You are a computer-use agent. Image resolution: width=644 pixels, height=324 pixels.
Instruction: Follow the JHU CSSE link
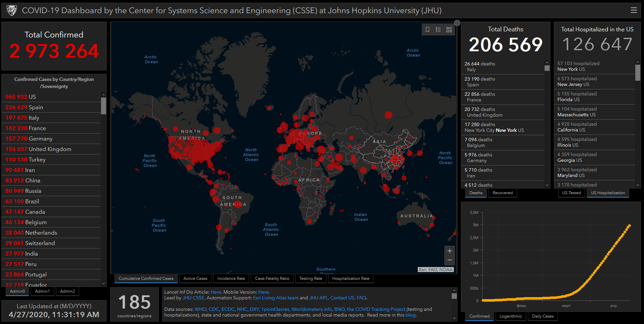193,298
